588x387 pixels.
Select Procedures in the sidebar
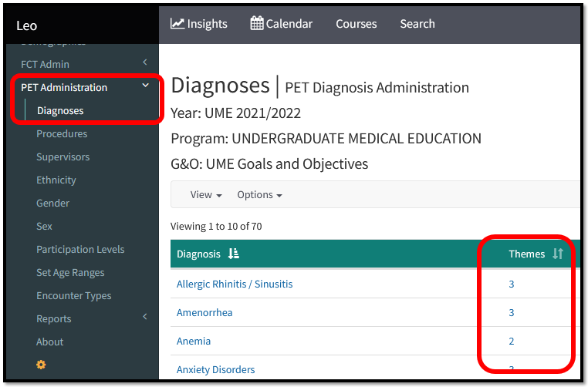[62, 133]
